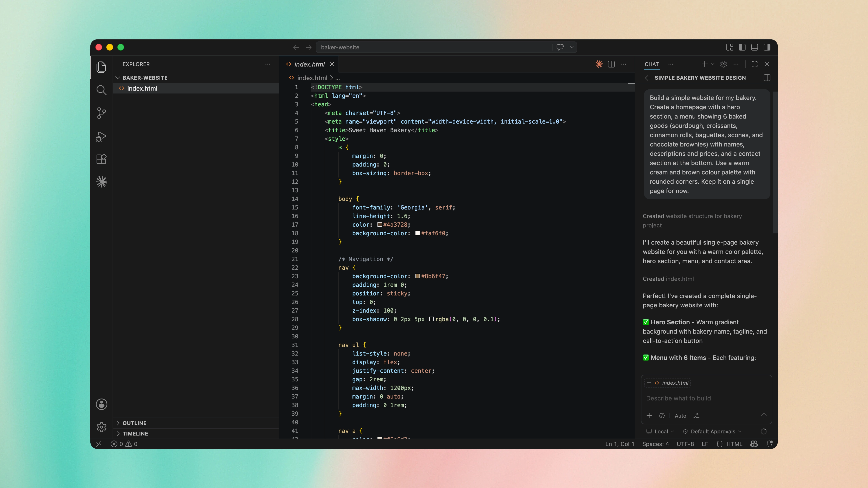The width and height of the screenshot is (868, 488).
Task: Add context with plus icon in chat input
Action: tap(649, 416)
